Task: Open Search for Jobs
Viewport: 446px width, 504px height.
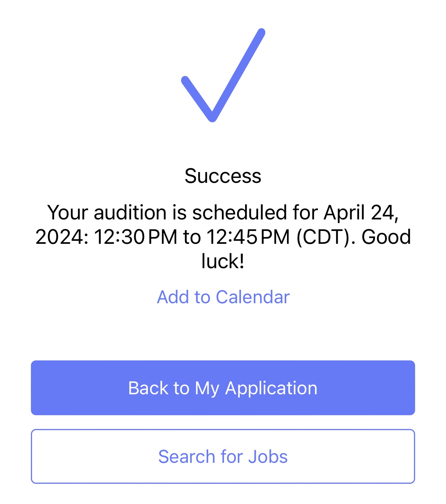Action: [x=223, y=456]
